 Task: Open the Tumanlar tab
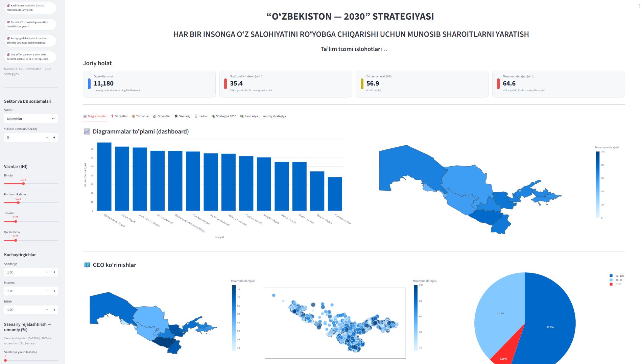click(140, 116)
